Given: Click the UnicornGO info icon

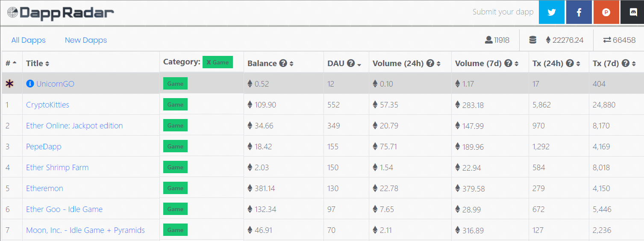Looking at the screenshot, I should (30, 84).
